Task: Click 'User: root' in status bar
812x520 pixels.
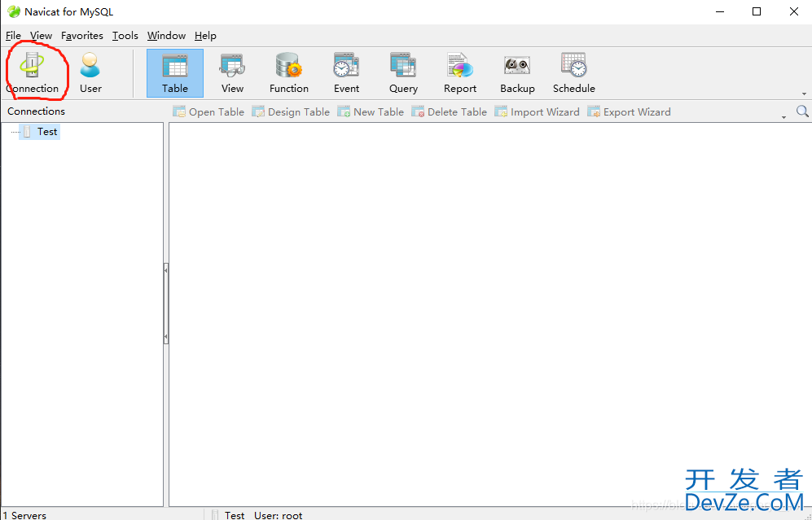Action: click(278, 515)
